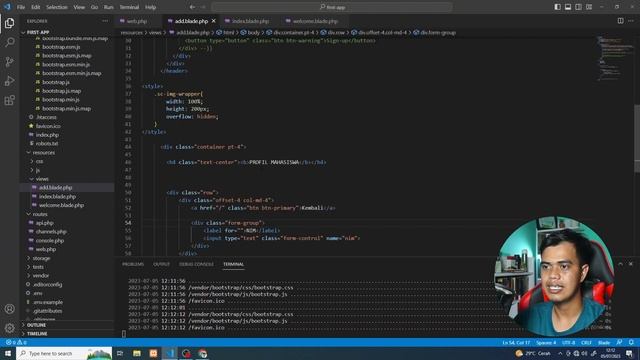Click the Windows taskbar search box
Viewport: 640px width, 360px height.
tap(64, 353)
